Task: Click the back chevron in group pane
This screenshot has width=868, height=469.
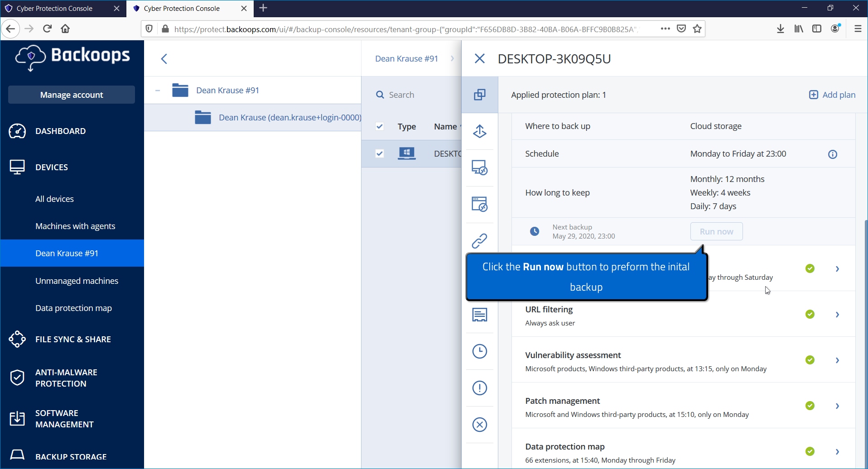Action: (x=164, y=59)
